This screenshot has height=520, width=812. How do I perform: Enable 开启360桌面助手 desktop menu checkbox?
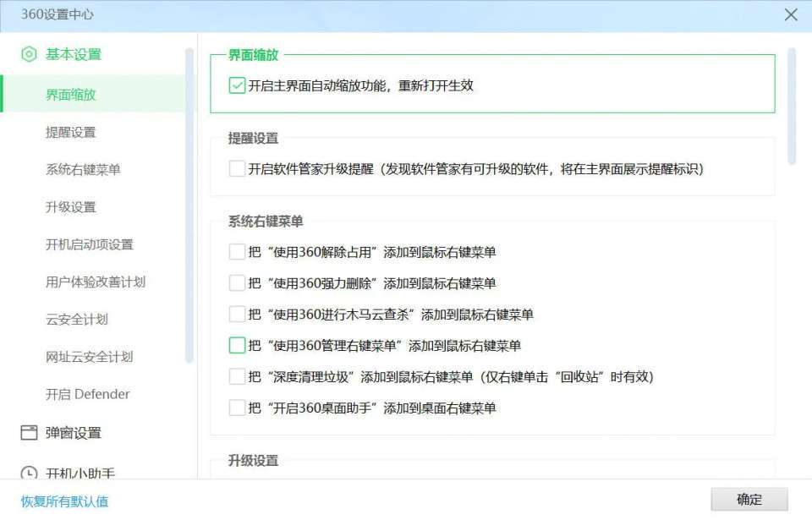click(237, 408)
